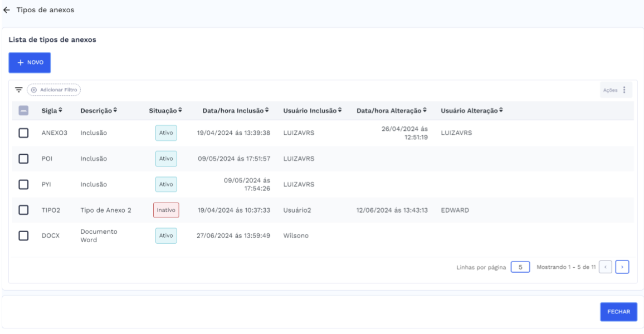
Task: Click the back arrow beside Tipos de anexos
Action: [7, 11]
